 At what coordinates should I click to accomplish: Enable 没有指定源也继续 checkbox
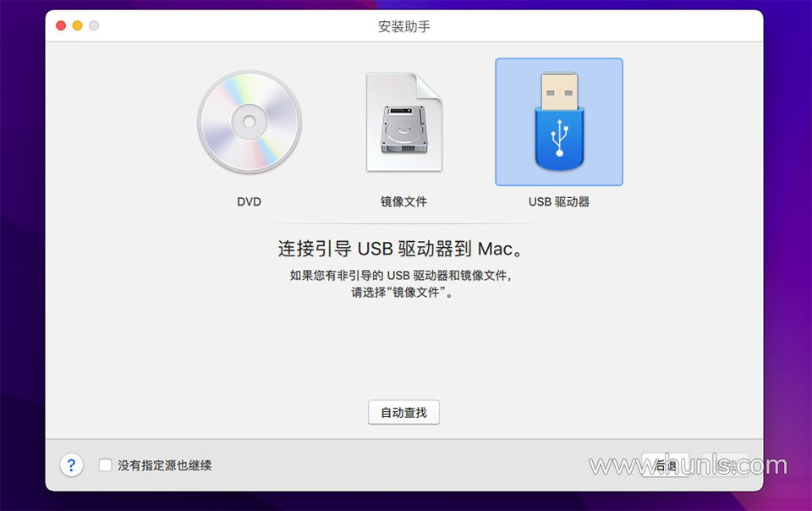[x=105, y=465]
